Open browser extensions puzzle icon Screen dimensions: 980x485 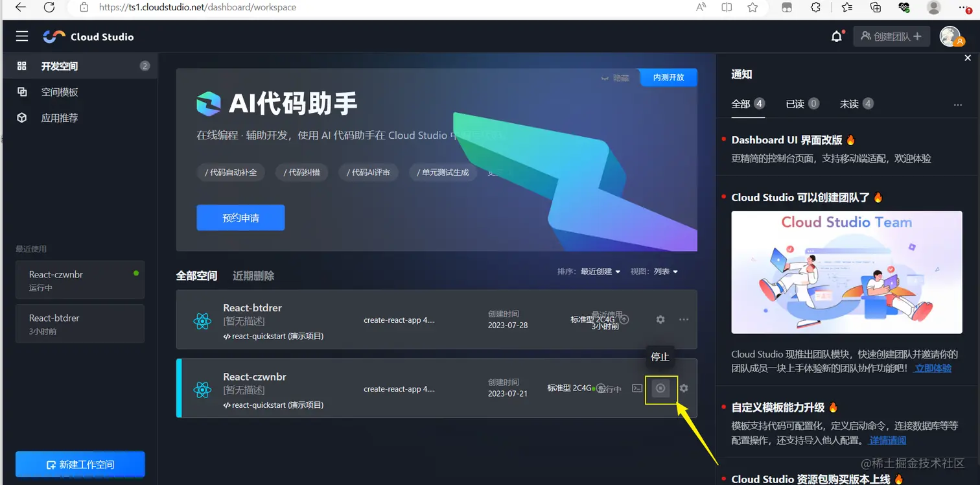[x=816, y=7]
